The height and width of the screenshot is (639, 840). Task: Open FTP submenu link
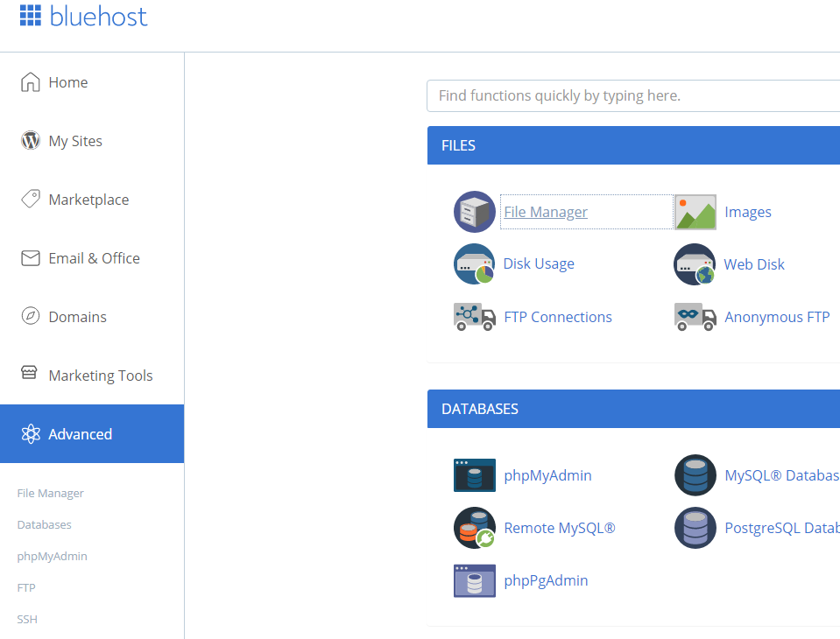[x=26, y=587]
